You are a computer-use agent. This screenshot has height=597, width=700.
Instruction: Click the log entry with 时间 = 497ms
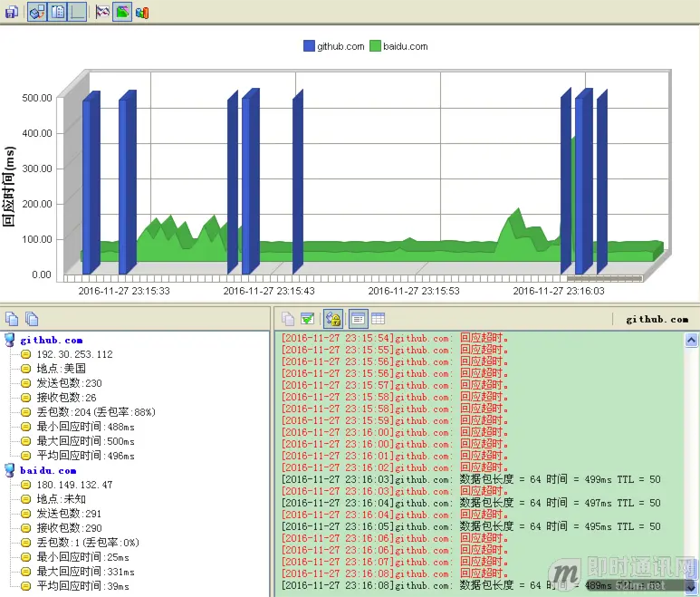click(x=471, y=503)
